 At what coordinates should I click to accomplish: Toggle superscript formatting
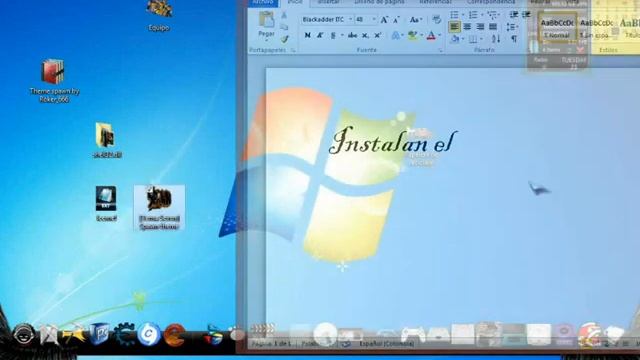pos(378,36)
